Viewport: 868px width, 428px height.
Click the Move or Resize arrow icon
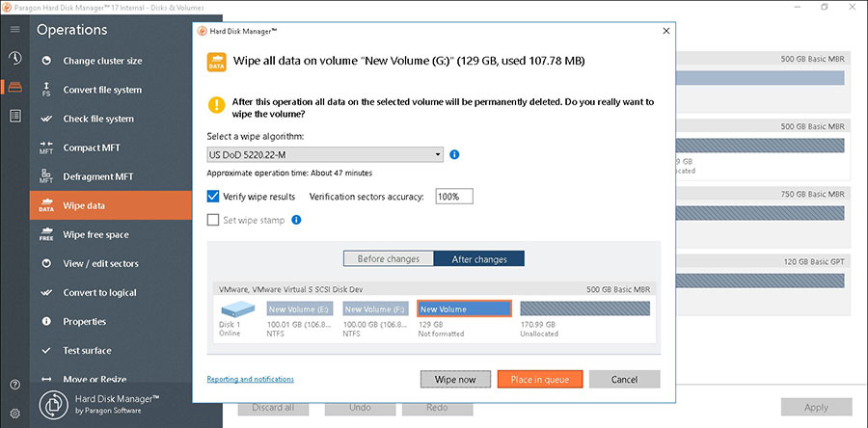pos(46,380)
